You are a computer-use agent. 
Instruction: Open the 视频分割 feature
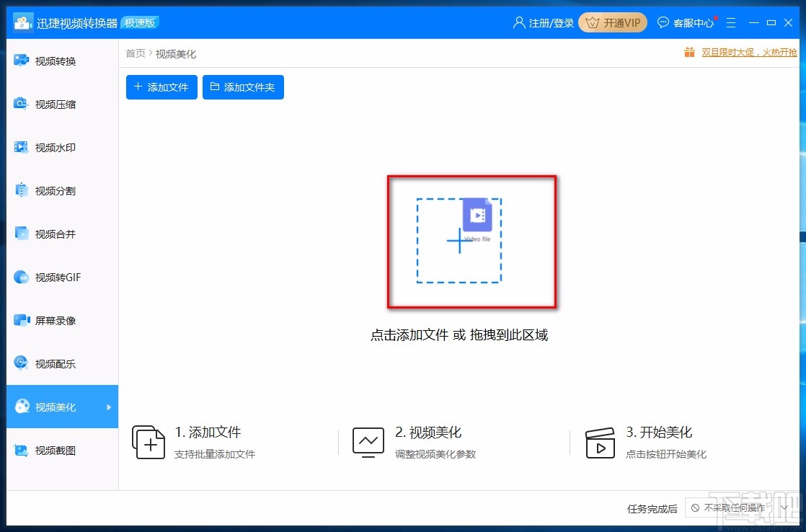[x=46, y=190]
